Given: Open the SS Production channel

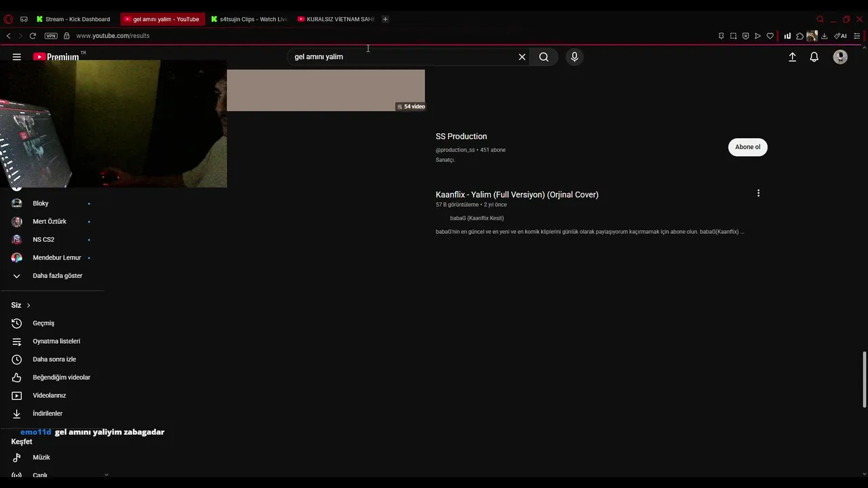Looking at the screenshot, I should [461, 136].
